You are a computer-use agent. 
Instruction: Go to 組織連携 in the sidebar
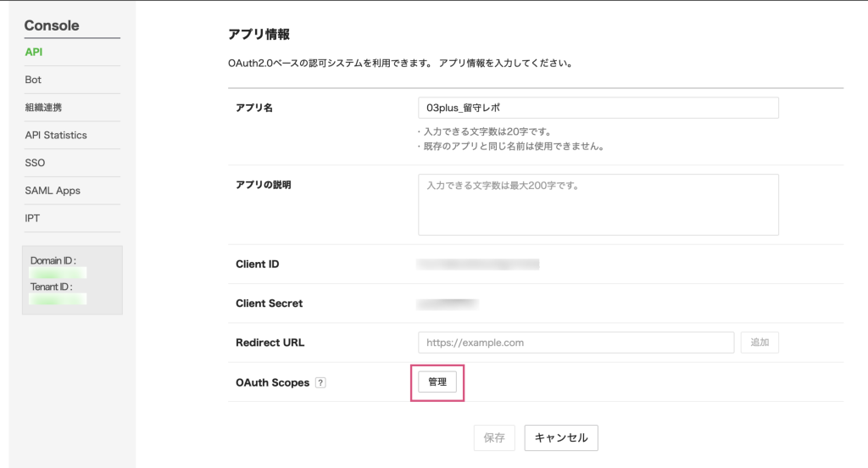(43, 108)
